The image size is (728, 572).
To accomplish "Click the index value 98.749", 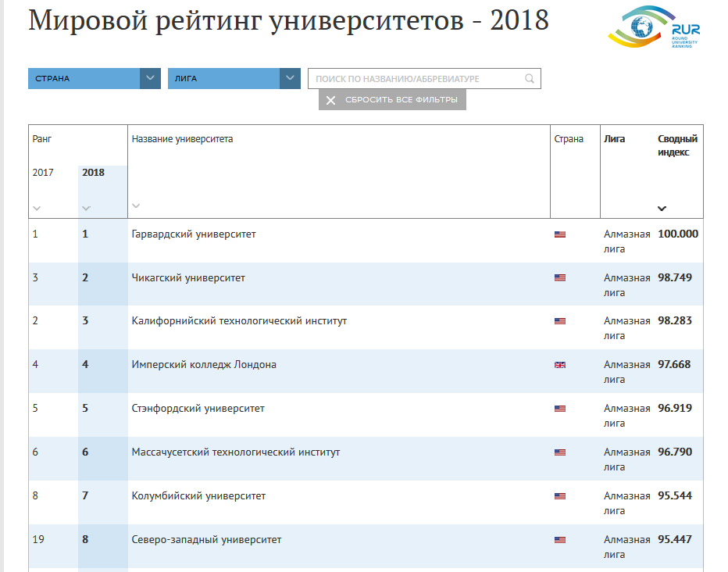I will 675,277.
